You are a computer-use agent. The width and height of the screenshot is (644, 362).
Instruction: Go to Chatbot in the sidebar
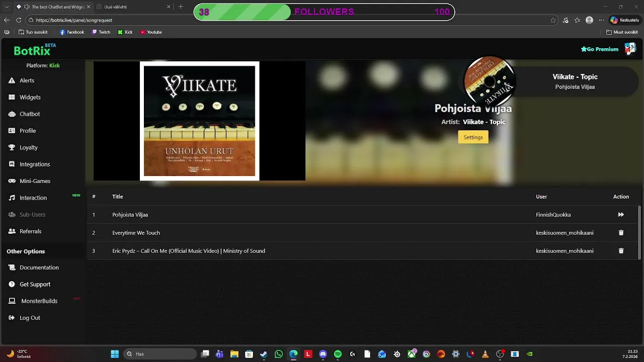coord(24,114)
